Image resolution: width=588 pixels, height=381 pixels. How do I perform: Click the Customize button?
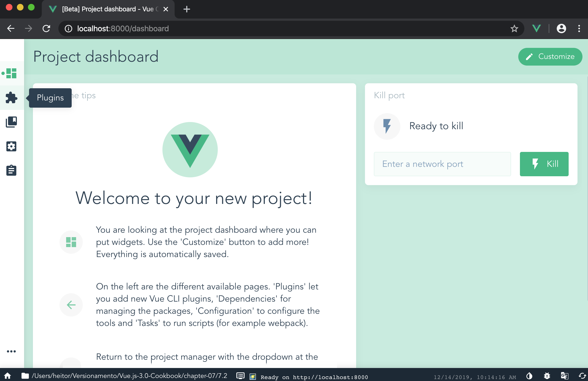(550, 56)
